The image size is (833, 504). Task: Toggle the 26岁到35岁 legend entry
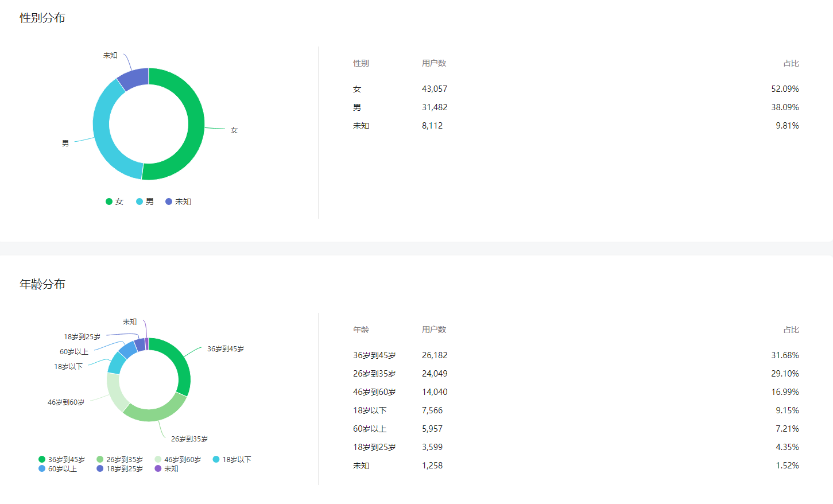(x=120, y=459)
